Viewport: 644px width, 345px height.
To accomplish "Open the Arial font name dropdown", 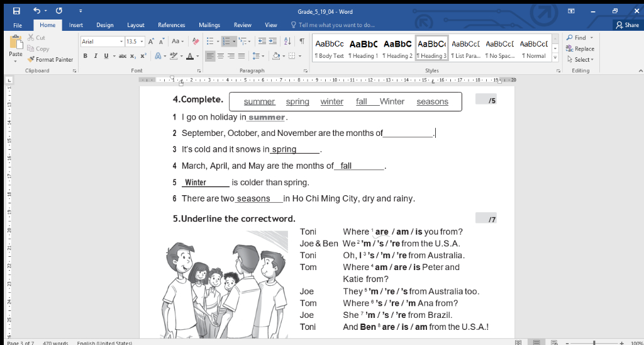I will (x=121, y=42).
